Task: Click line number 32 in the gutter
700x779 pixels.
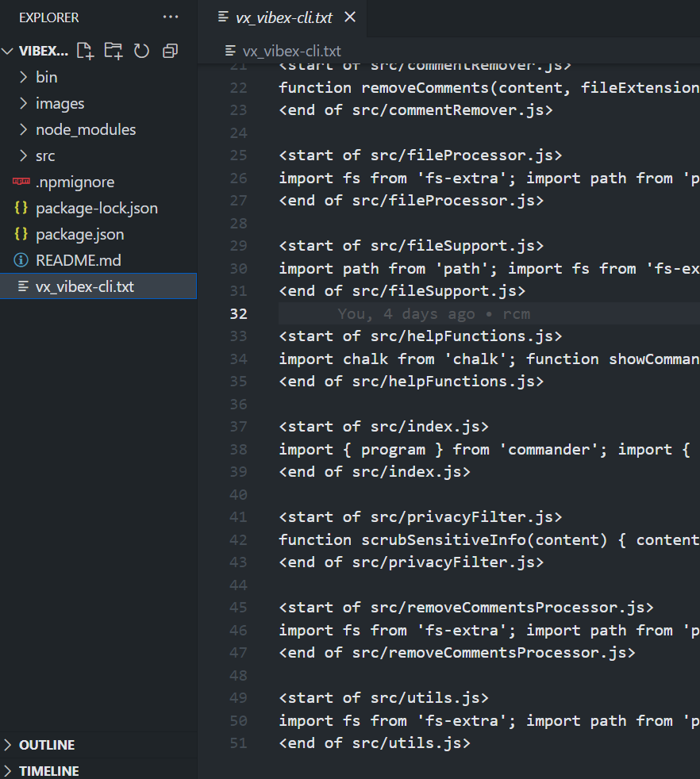Action: coord(239,313)
